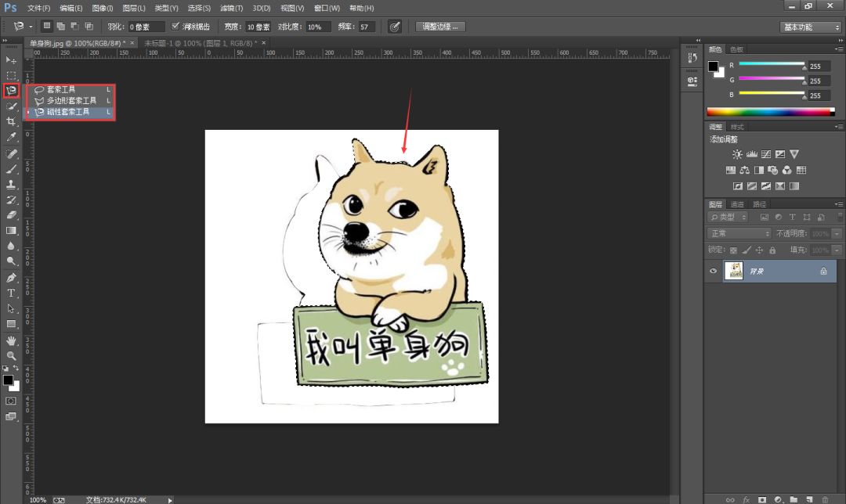This screenshot has height=504, width=846.
Task: Open the 正常 blend mode dropdown
Action: [x=739, y=233]
